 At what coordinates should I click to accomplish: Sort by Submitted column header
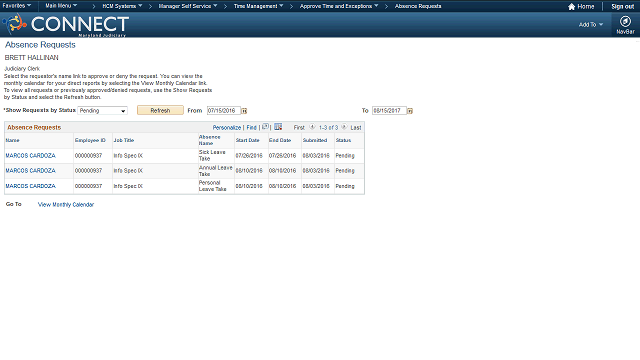click(x=315, y=140)
